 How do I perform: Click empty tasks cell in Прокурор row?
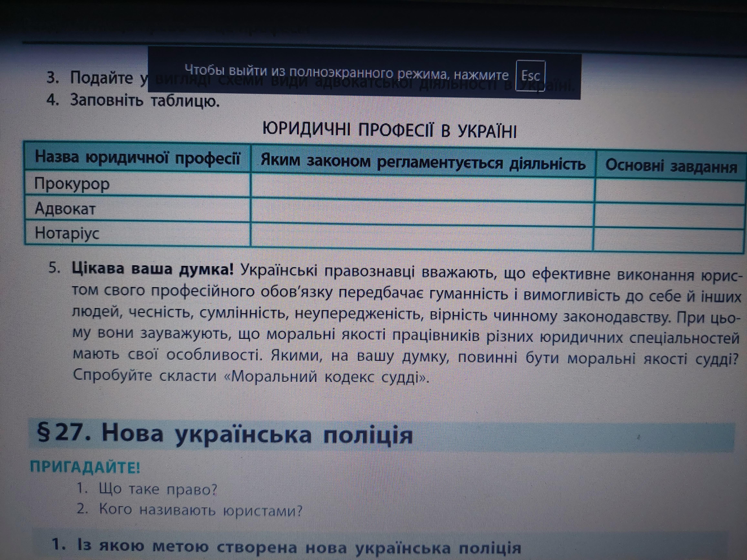point(670,191)
